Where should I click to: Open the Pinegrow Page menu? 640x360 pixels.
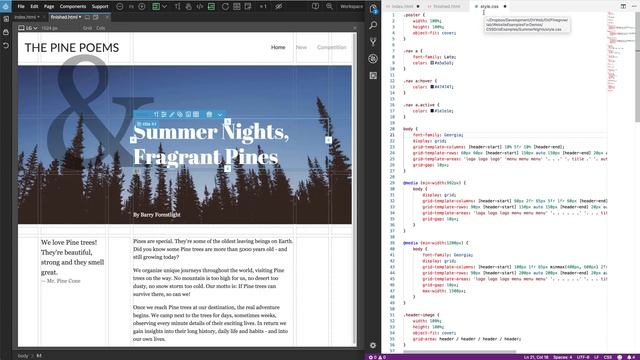pyautogui.click(x=49, y=7)
